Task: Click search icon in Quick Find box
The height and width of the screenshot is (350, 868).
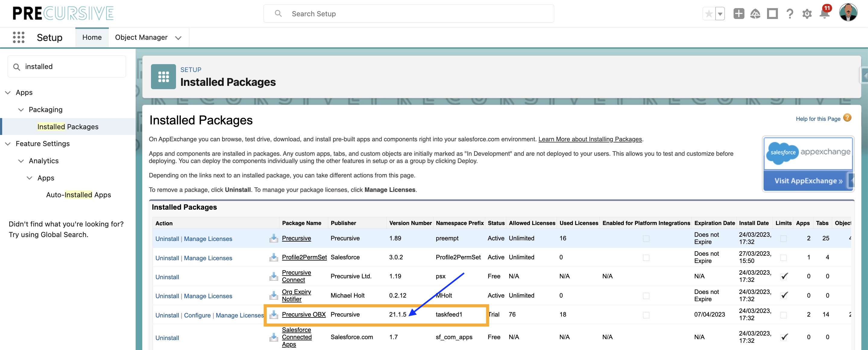Action: click(x=17, y=67)
